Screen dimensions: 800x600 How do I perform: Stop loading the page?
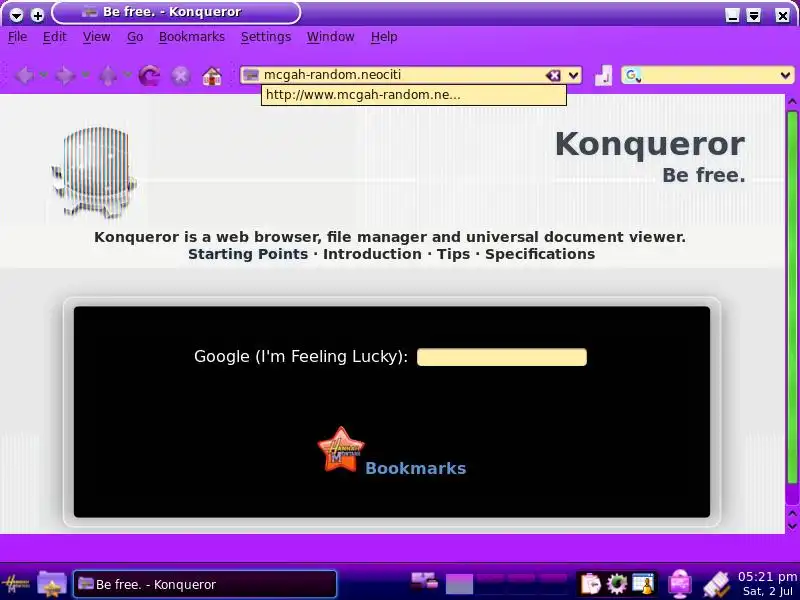(181, 76)
